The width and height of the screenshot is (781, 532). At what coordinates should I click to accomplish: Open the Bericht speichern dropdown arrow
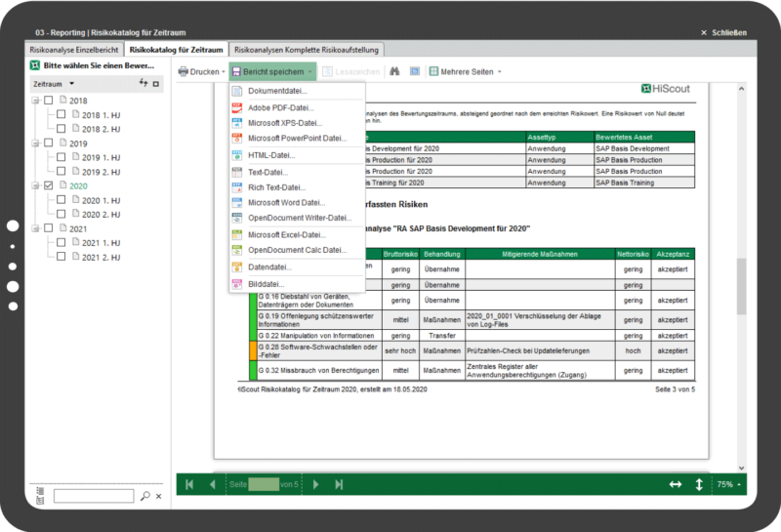tap(309, 71)
